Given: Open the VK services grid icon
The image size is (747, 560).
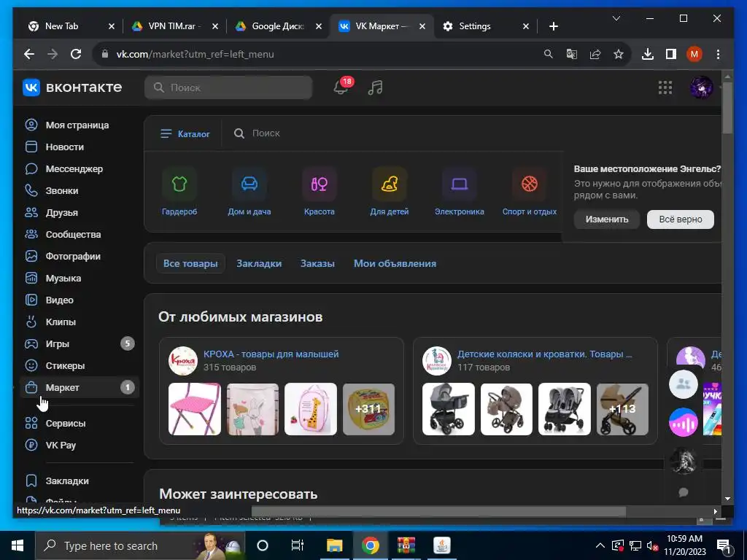Looking at the screenshot, I should pos(665,87).
